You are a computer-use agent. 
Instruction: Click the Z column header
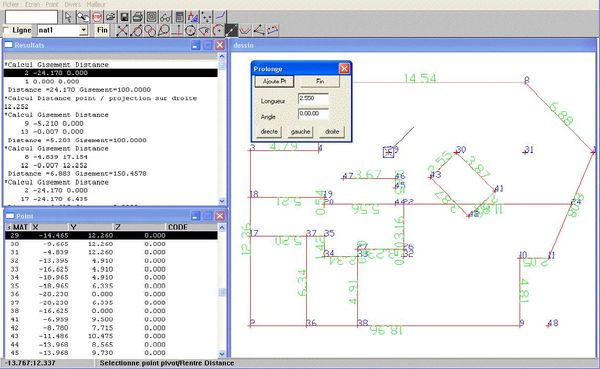click(139, 227)
